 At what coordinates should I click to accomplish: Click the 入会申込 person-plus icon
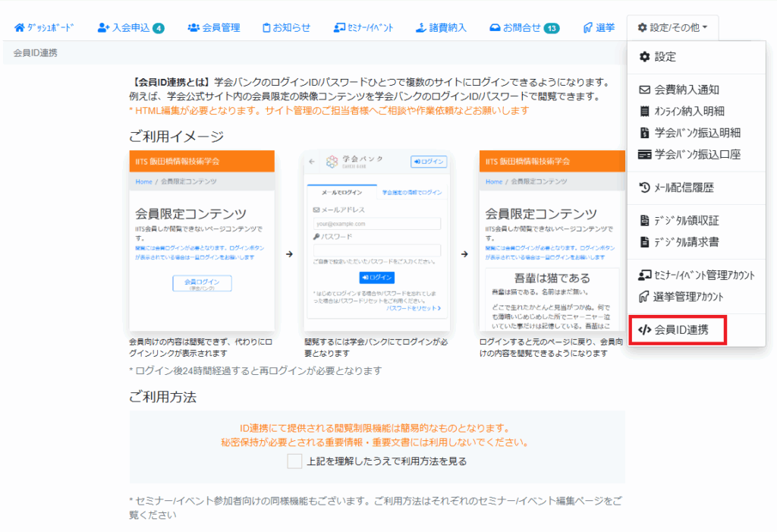(104, 28)
